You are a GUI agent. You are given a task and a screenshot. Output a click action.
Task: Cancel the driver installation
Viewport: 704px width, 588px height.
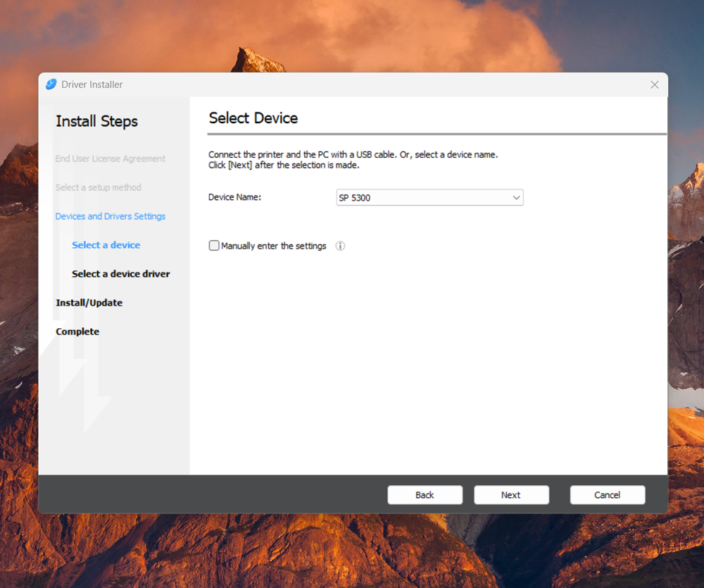(608, 494)
